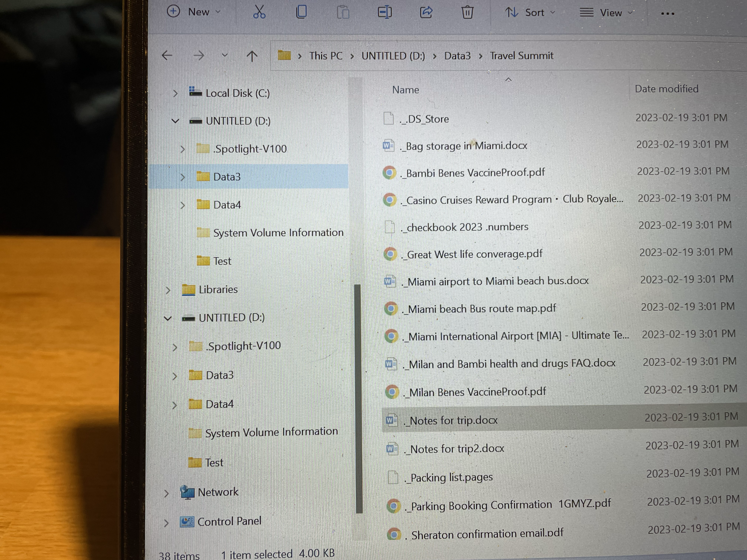Click Data3 in the address breadcrumb
Screen dimensions: 747x560
point(457,56)
